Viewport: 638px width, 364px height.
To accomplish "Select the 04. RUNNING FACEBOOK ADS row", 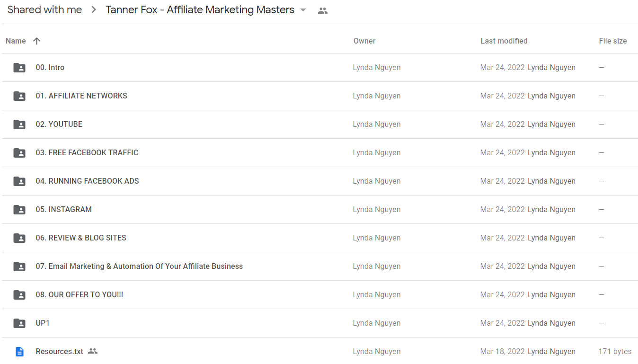I will point(319,181).
